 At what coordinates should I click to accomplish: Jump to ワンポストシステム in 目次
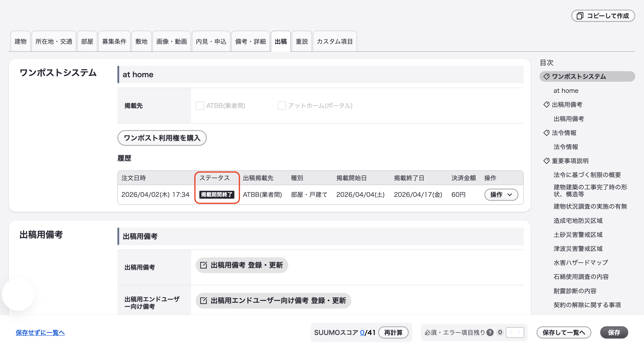[587, 76]
